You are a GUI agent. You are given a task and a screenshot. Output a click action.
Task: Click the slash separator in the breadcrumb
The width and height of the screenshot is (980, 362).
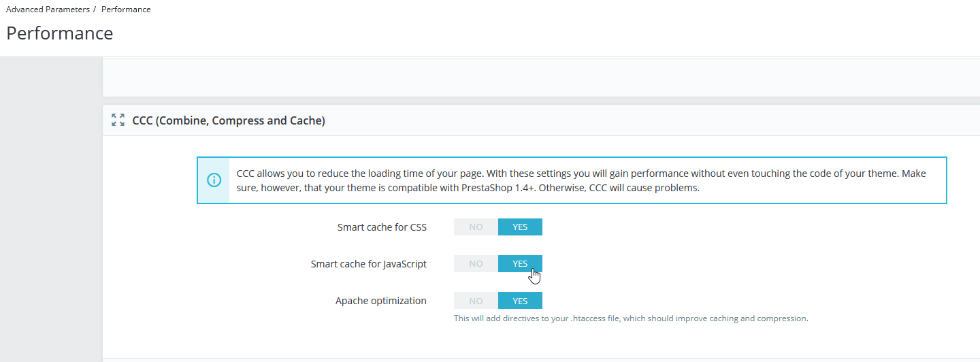(x=95, y=10)
